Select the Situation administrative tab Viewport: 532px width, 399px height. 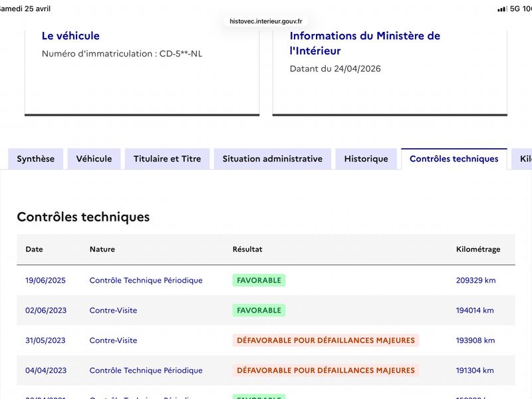tap(273, 159)
